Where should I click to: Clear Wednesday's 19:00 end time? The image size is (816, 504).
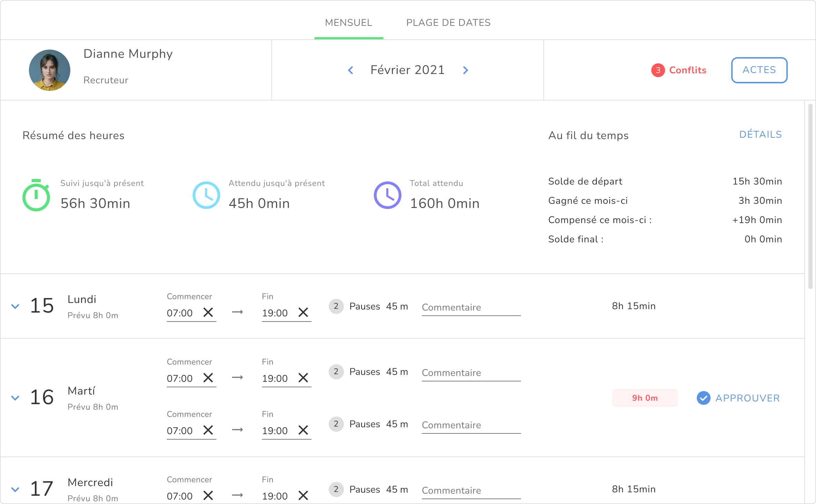coord(303,495)
